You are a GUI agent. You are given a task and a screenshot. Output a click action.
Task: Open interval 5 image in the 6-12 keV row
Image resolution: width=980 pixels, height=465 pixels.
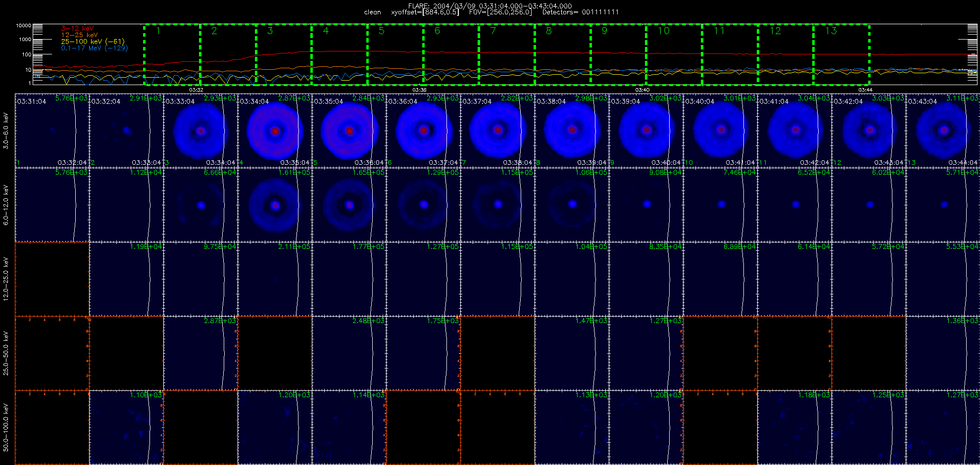click(x=349, y=205)
